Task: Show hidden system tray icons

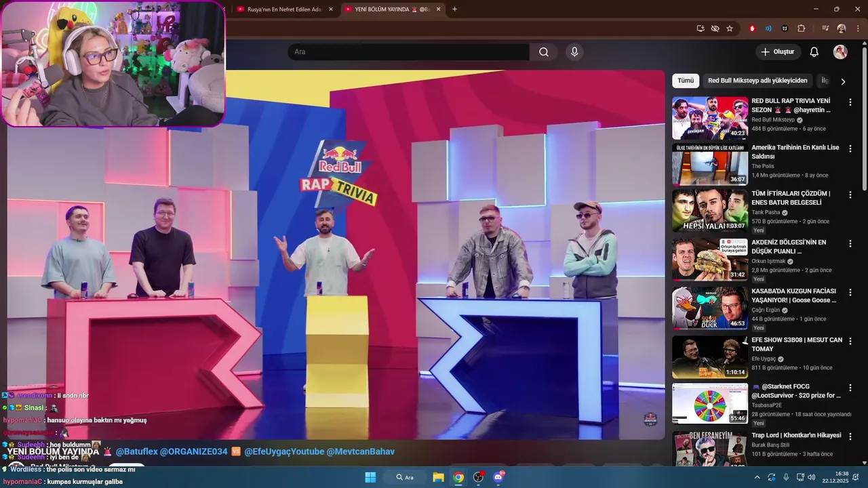Action: pos(757,477)
